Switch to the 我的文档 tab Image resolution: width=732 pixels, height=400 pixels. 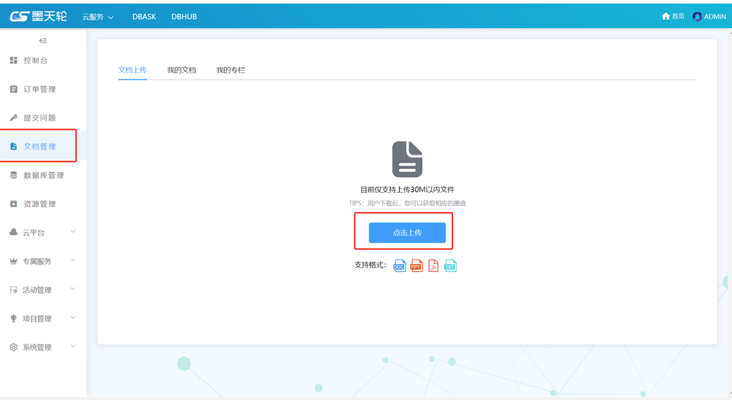tap(182, 70)
